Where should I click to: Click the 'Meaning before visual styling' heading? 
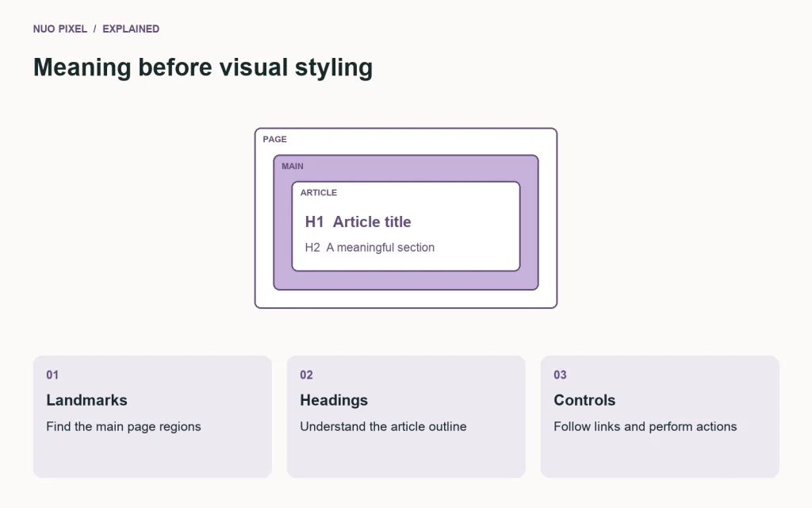click(x=203, y=68)
